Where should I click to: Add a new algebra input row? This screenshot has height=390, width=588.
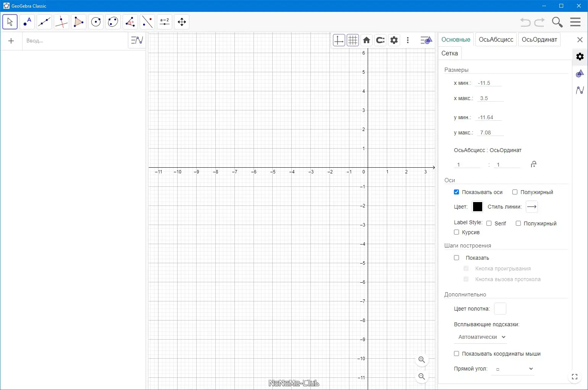pos(11,41)
